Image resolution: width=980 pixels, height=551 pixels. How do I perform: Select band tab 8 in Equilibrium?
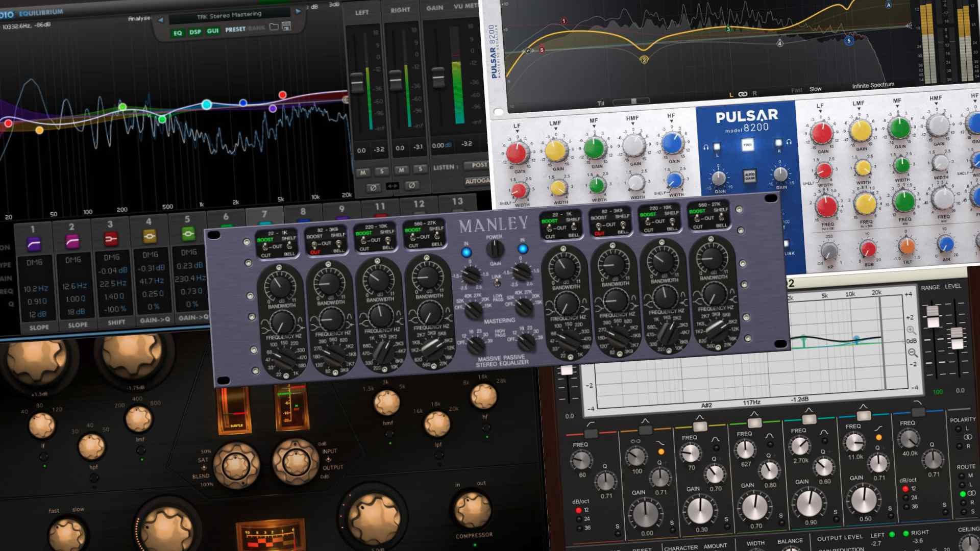point(303,211)
